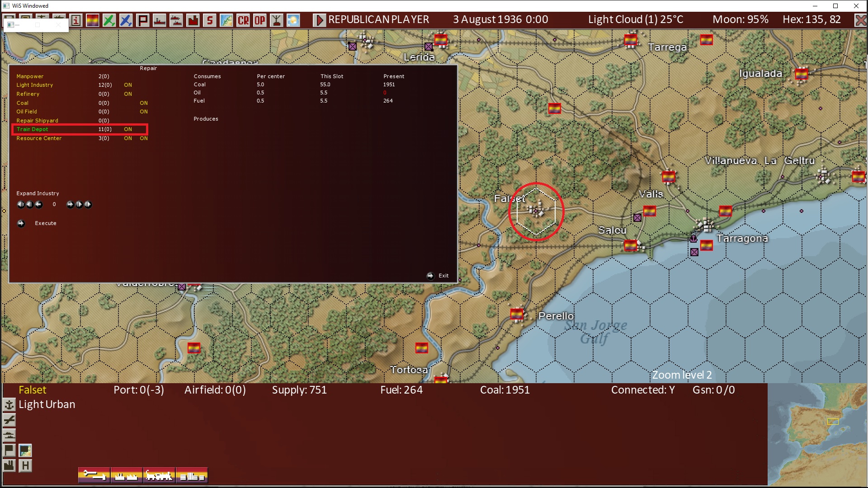This screenshot has height=488, width=868.
Task: Click the middle right Expand Industry arrow
Action: [79, 204]
